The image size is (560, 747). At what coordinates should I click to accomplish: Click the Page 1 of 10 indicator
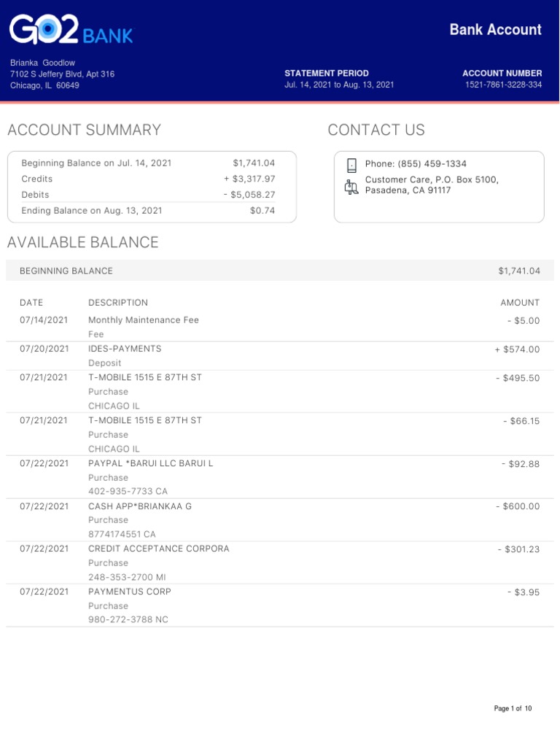(513, 709)
